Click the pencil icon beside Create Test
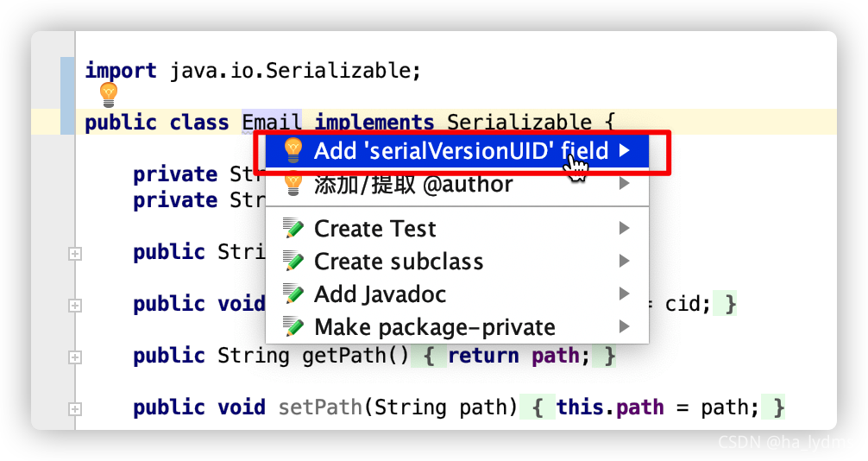Viewport: 868px width, 461px height. pyautogui.click(x=293, y=230)
